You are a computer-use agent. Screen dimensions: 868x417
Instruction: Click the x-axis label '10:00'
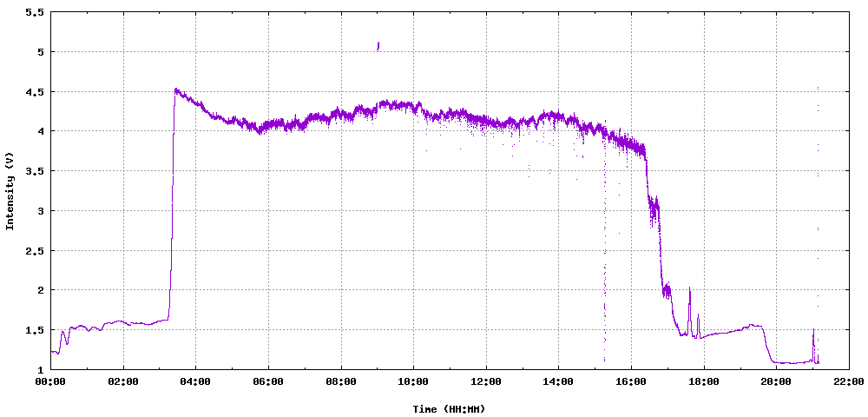coord(413,381)
